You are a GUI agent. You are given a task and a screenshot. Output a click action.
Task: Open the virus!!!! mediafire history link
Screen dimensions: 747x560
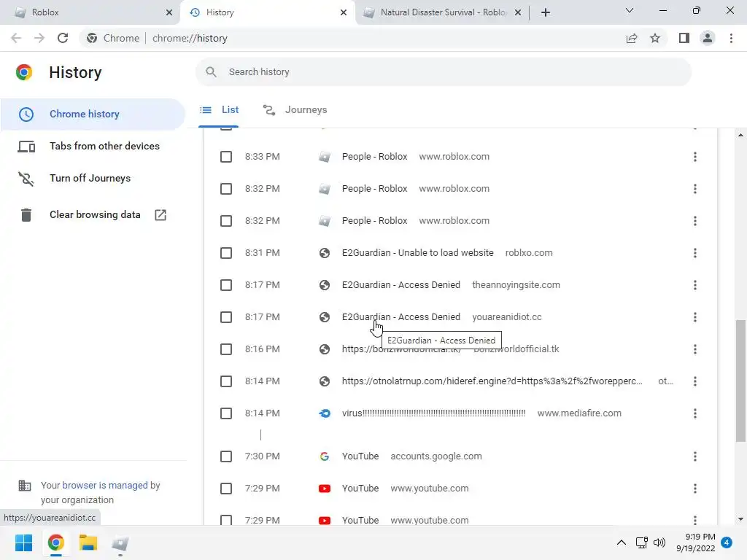pos(433,413)
